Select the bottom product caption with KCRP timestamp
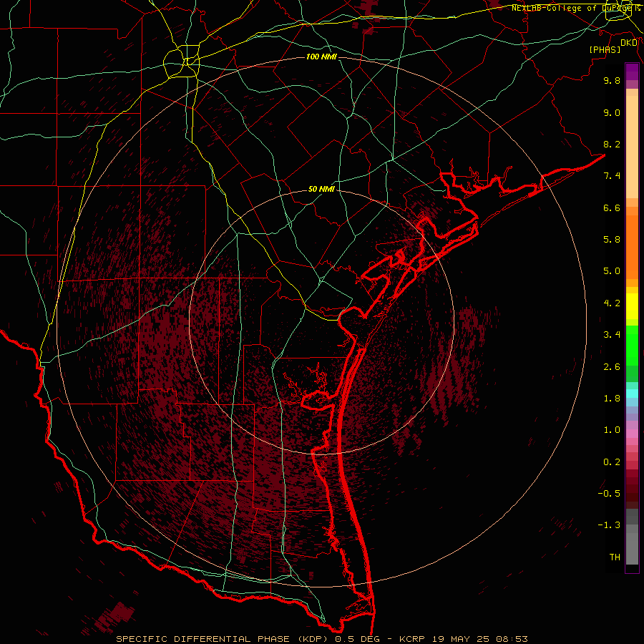The image size is (644, 644). (321, 639)
